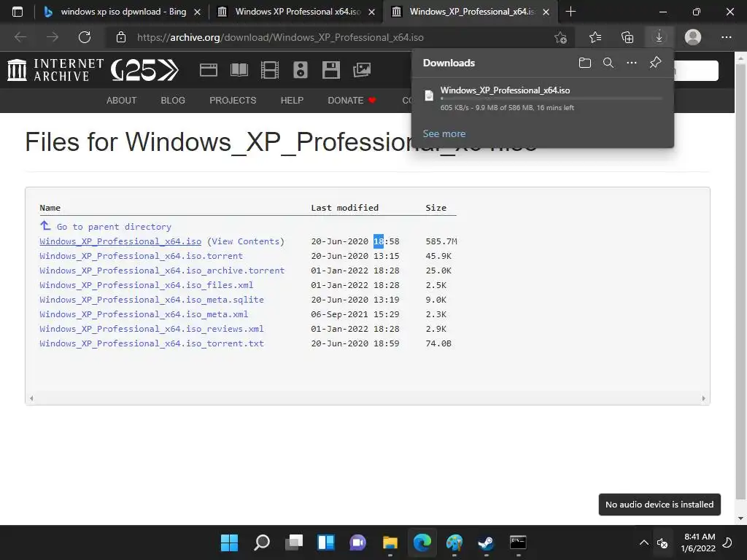
Task: Open the Software floppy disk icon
Action: coord(330,70)
